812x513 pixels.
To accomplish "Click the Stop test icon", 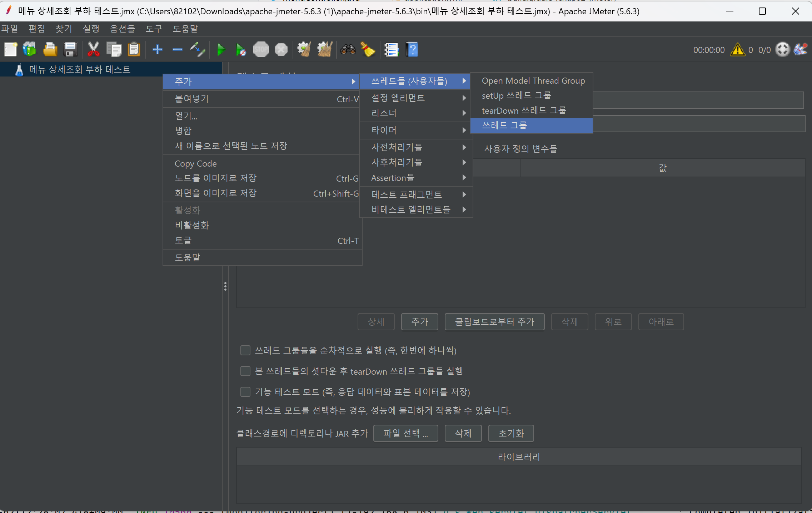I will point(261,50).
